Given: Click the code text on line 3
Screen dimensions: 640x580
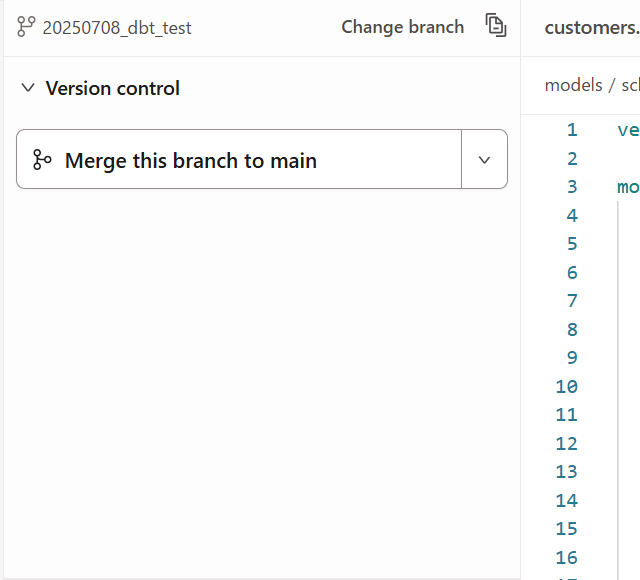Looking at the screenshot, I should coord(629,187).
